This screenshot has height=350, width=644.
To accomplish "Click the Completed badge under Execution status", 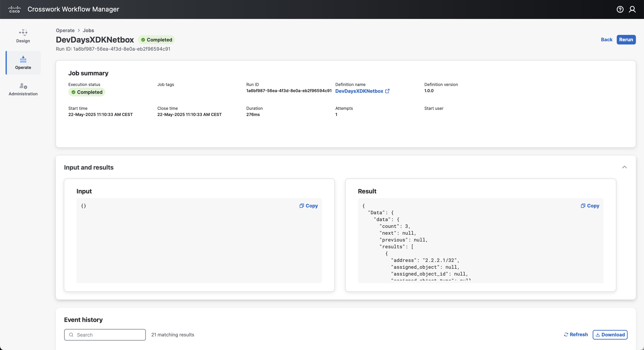I will pos(87,92).
